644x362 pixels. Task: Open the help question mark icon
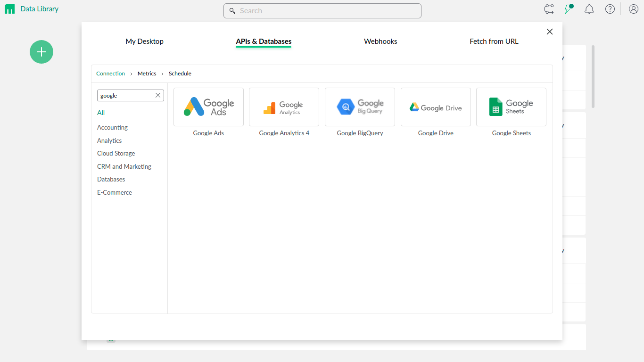tap(610, 9)
